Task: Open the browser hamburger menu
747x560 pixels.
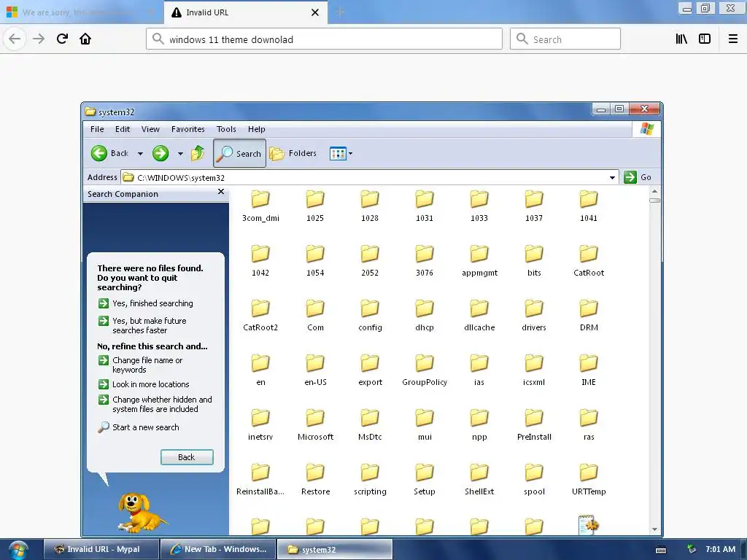Action: coord(732,39)
